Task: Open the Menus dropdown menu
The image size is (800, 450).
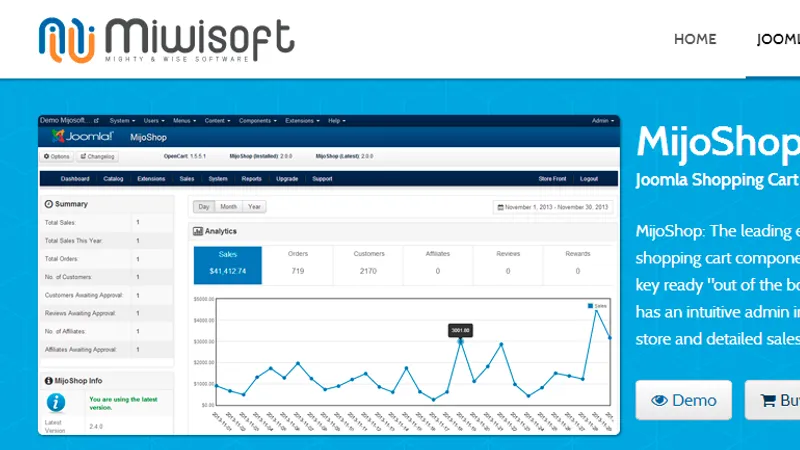Action: coord(184,121)
